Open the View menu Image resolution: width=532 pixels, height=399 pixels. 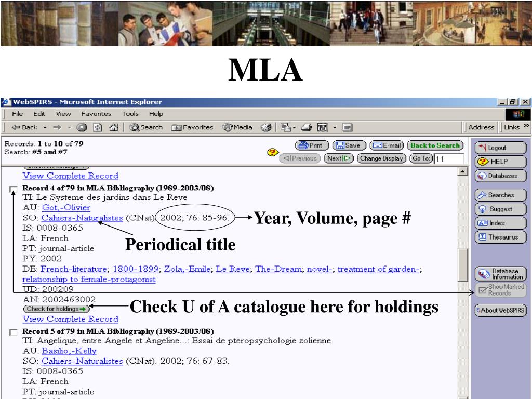point(63,114)
